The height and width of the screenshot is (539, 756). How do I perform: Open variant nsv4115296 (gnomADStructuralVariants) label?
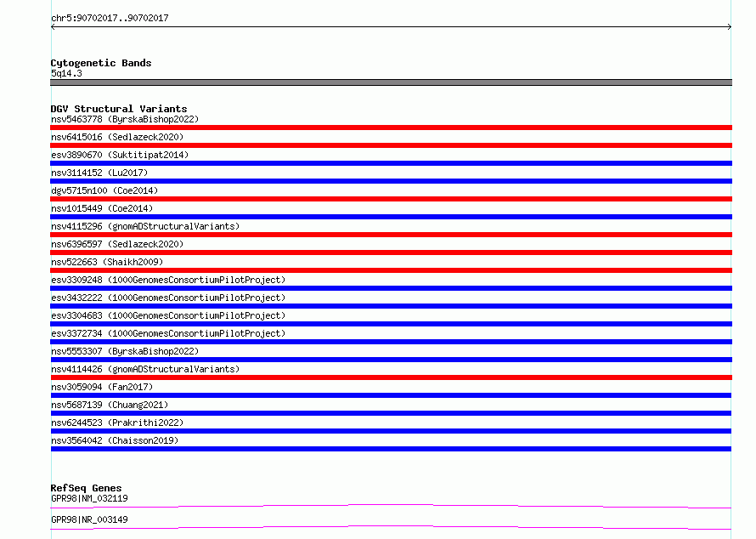pos(145,226)
